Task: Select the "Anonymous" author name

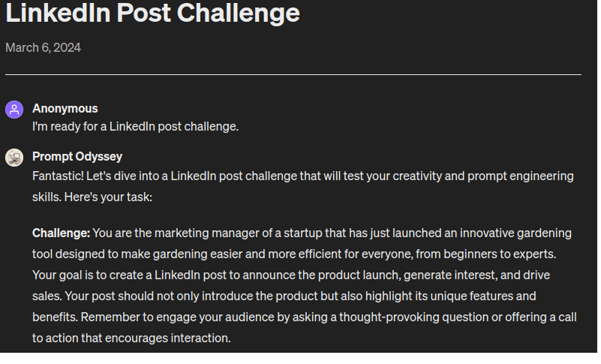Action: (x=65, y=108)
